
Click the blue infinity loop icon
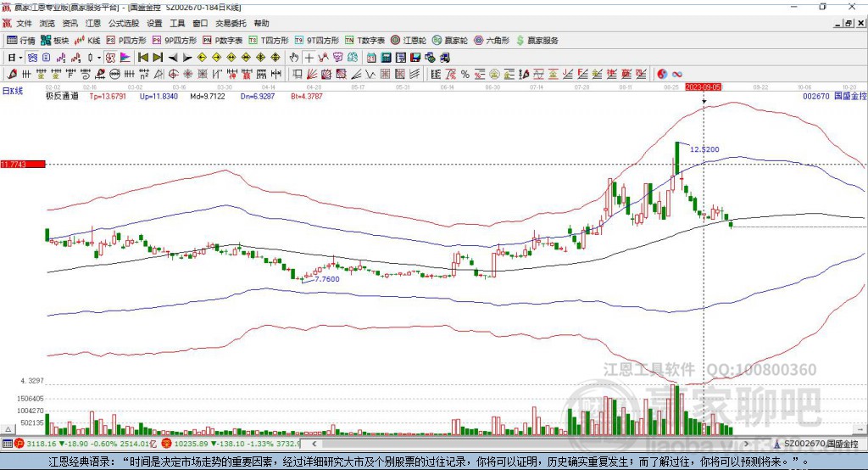click(676, 75)
